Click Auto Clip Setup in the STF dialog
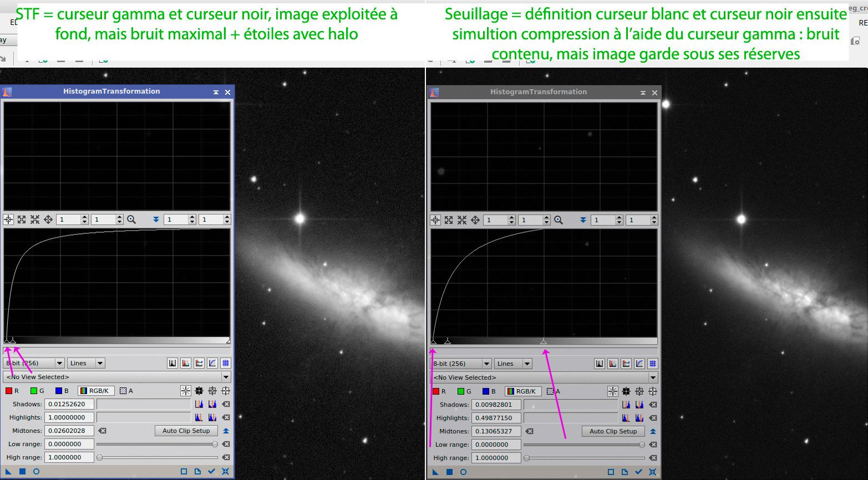The image size is (868, 480). tap(186, 431)
